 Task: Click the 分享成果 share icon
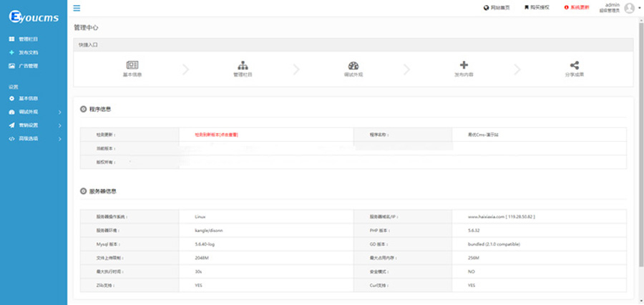(574, 65)
